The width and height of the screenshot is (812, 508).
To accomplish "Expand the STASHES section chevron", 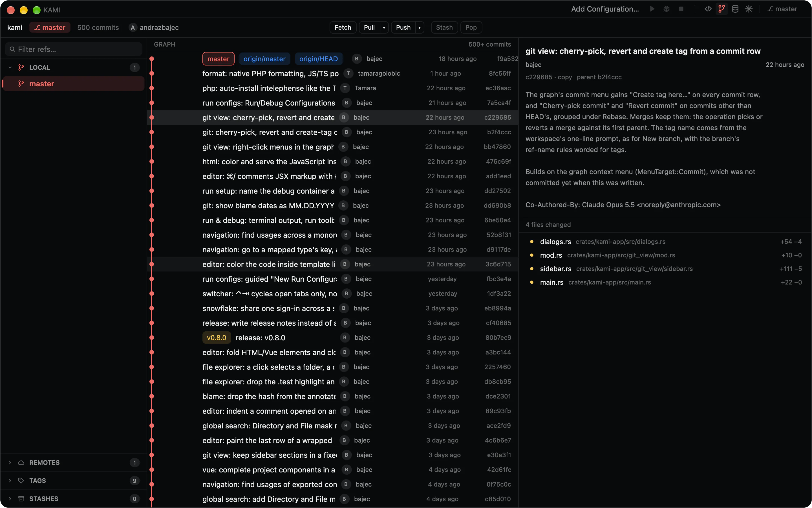I will (x=10, y=499).
